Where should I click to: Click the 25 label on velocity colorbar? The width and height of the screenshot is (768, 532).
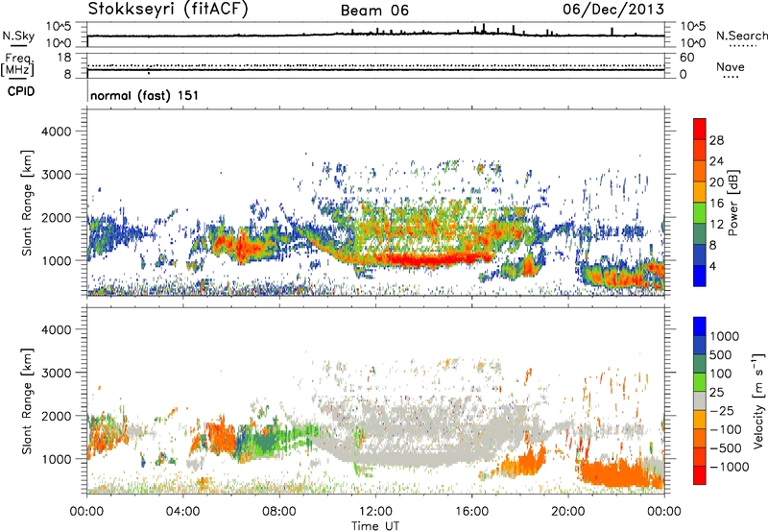click(x=717, y=393)
